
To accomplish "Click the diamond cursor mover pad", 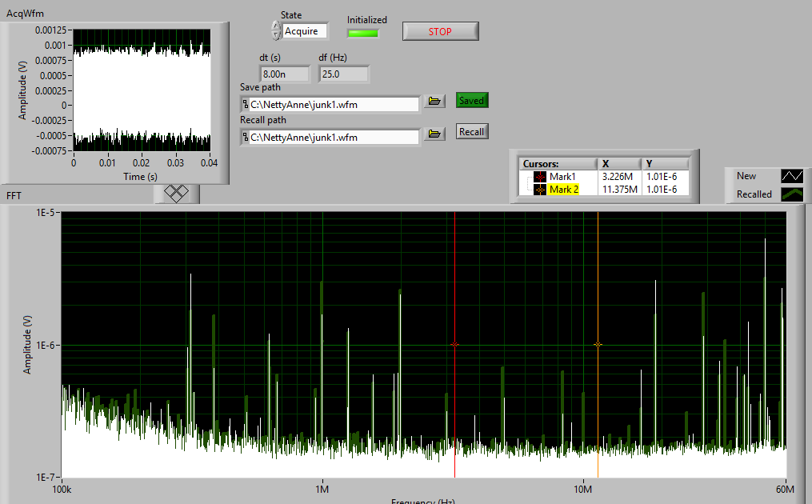I will click(x=176, y=194).
